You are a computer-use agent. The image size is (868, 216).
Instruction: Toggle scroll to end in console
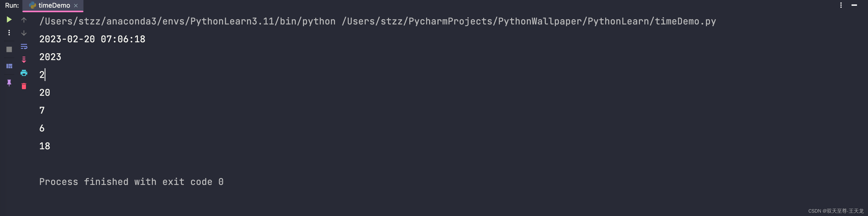[x=24, y=59]
